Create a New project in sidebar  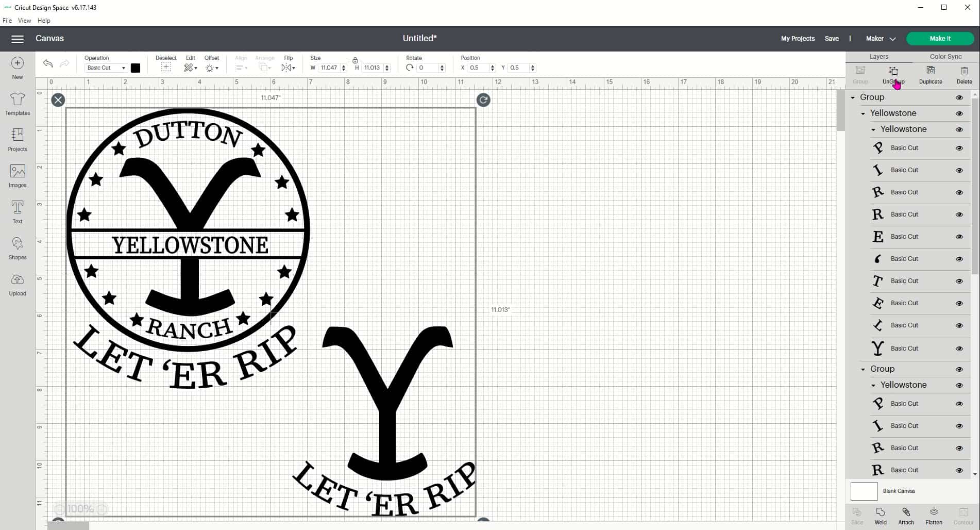click(x=18, y=68)
